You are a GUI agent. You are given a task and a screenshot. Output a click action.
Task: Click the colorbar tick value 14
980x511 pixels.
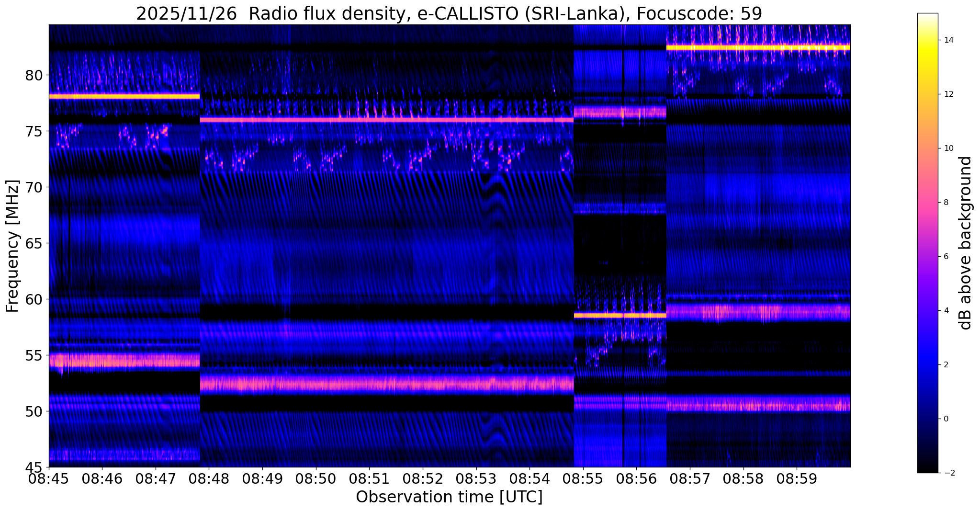pos(947,40)
